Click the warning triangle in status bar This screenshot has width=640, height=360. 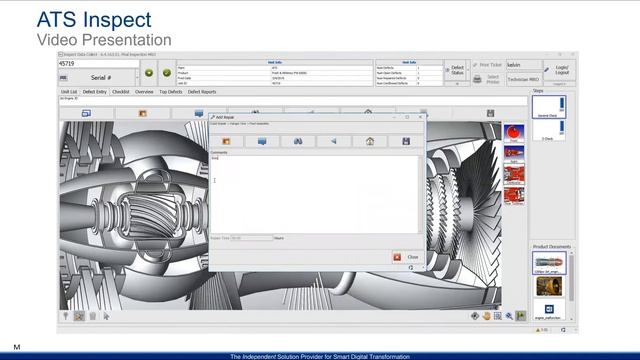tap(538, 330)
